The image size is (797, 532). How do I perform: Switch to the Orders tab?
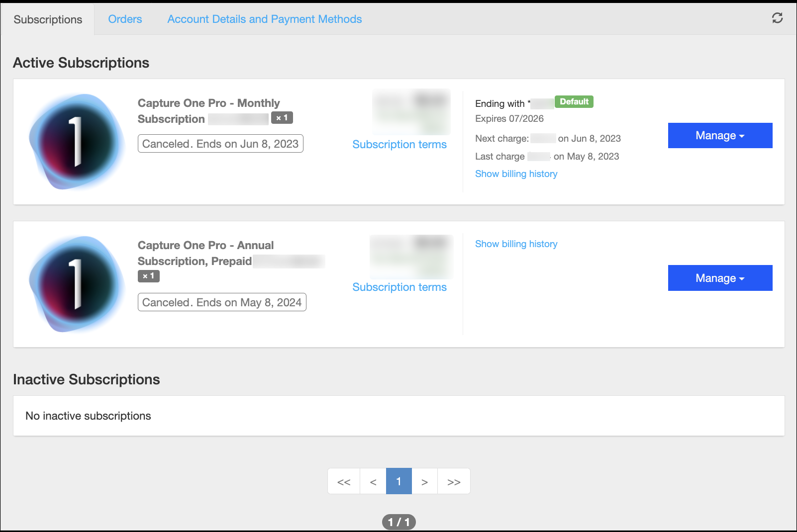(125, 19)
